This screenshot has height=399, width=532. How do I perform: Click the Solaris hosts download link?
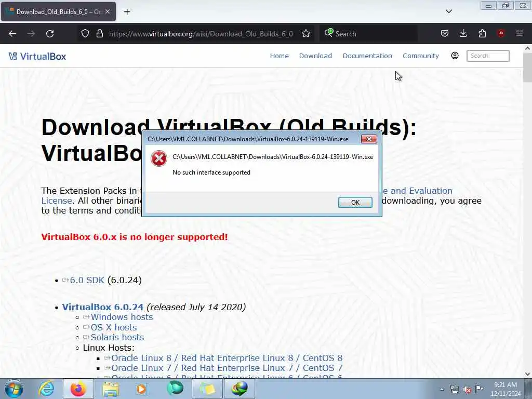[117, 337]
